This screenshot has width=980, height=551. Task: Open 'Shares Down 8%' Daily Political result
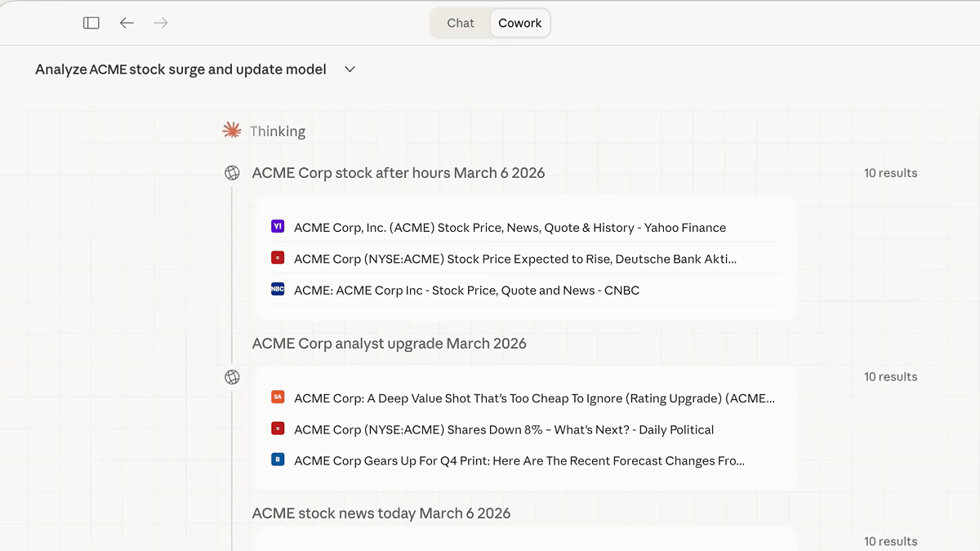[504, 429]
